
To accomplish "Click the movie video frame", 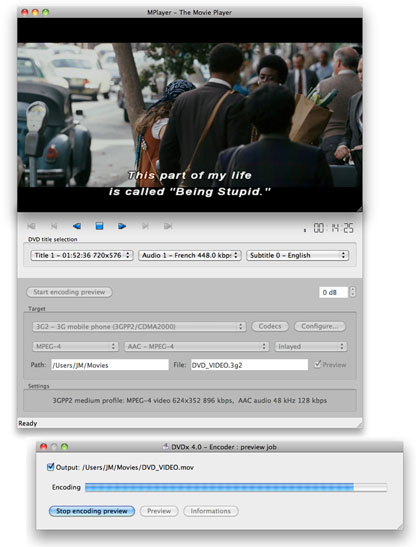I will pos(190,115).
